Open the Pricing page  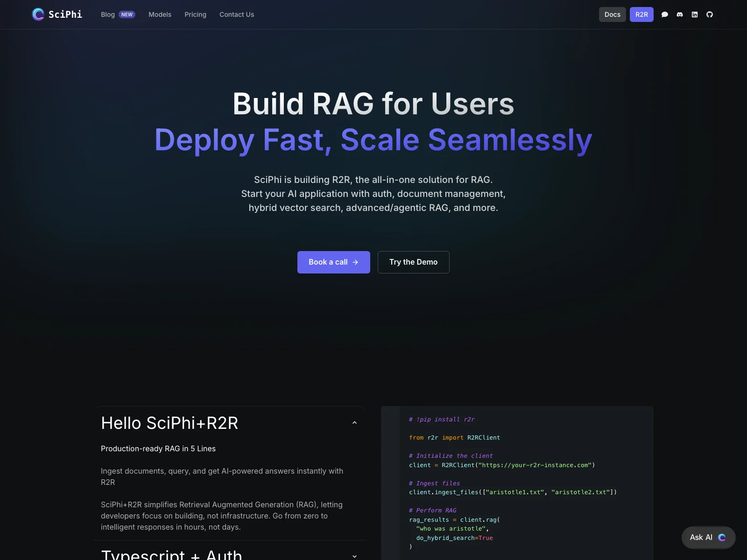pyautogui.click(x=195, y=14)
